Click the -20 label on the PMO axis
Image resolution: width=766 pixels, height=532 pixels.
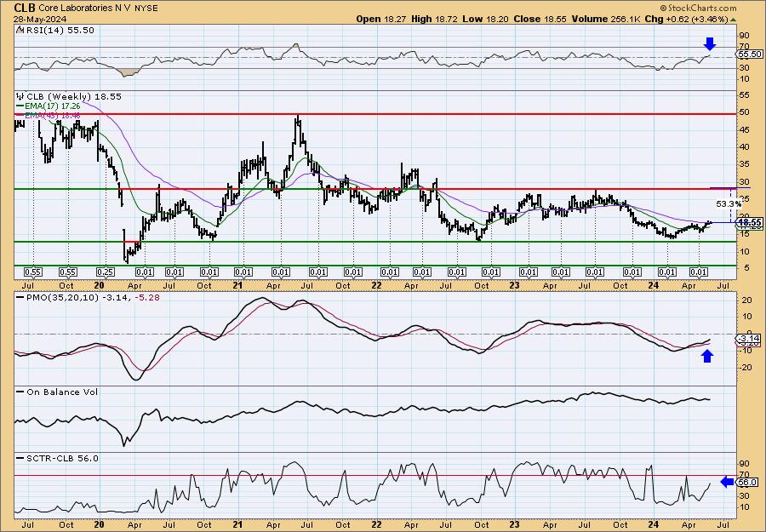[746, 368]
